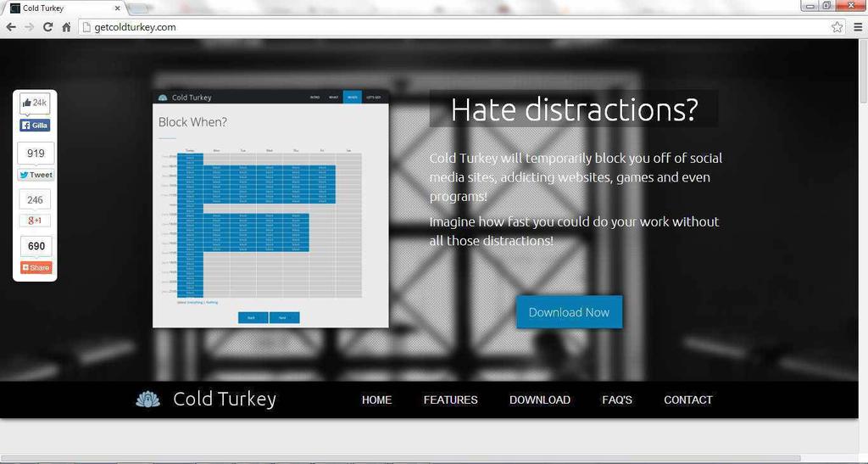This screenshot has width=868, height=464.
Task: Open the FEATURES navigation link
Action: [x=451, y=400]
